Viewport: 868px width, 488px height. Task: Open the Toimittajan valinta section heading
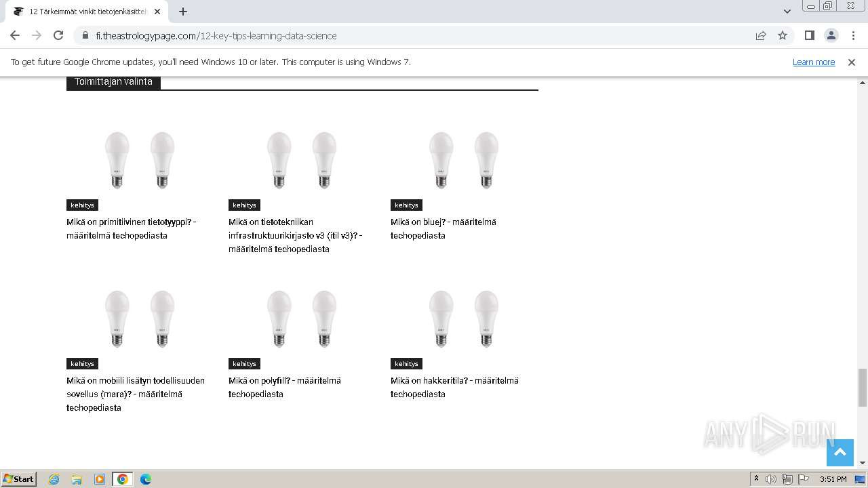click(113, 82)
